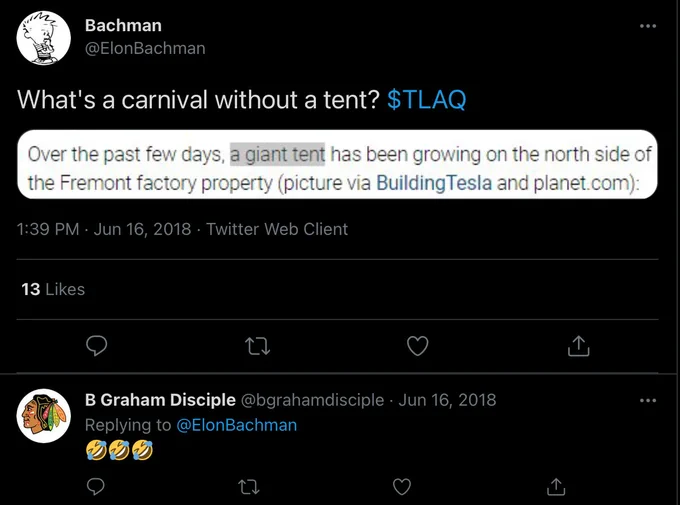
Task: Open the $TLAQ cashtag link
Action: (x=426, y=99)
